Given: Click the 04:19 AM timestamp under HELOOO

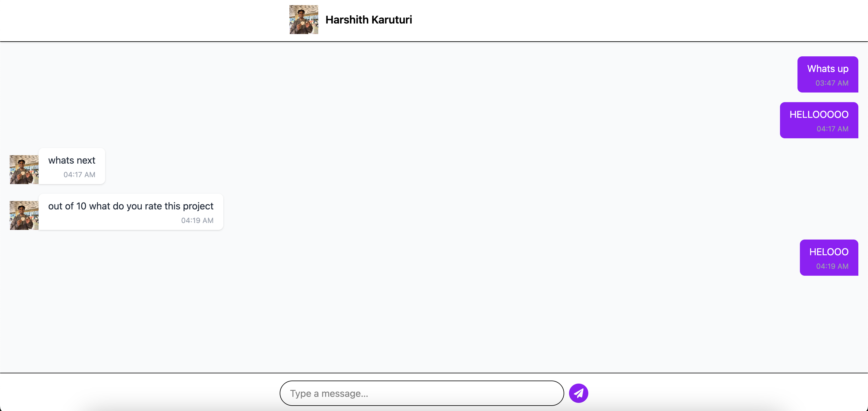Looking at the screenshot, I should [832, 266].
